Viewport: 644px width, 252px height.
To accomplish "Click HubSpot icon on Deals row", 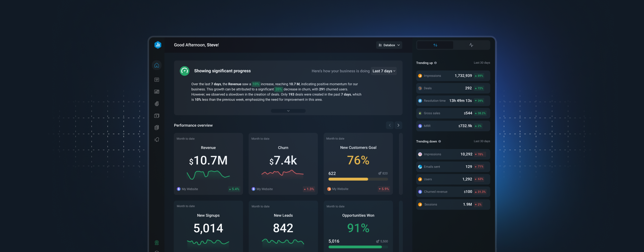I will [420, 88].
